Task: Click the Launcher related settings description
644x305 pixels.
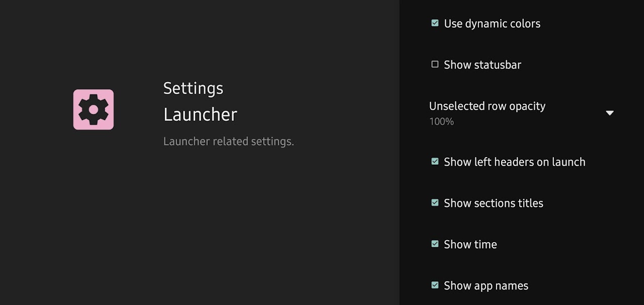Action: (x=228, y=141)
